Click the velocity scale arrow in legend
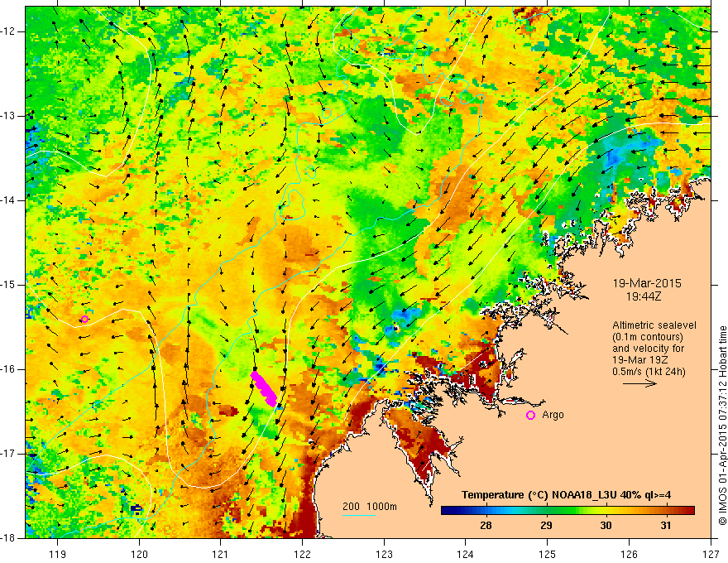Screen dimensions: 728x563 point(639,383)
